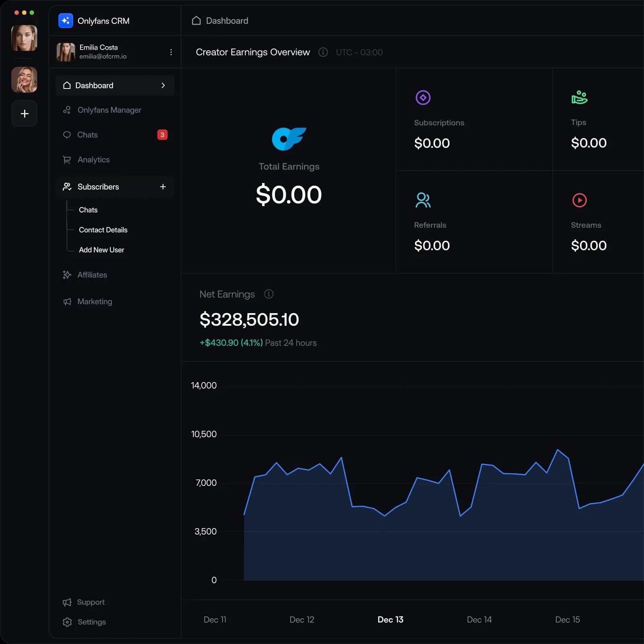Click the emilia@ofcrm.io email text

103,56
